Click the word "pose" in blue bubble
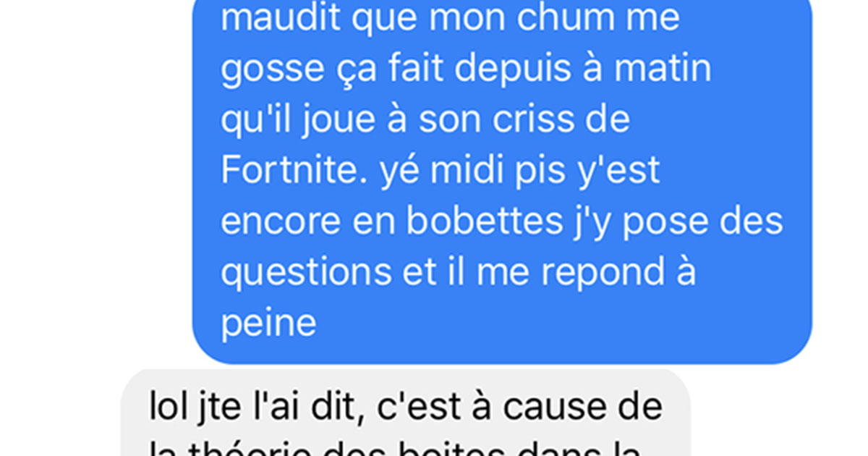Viewport: 868px width, 456px height. pos(659,223)
